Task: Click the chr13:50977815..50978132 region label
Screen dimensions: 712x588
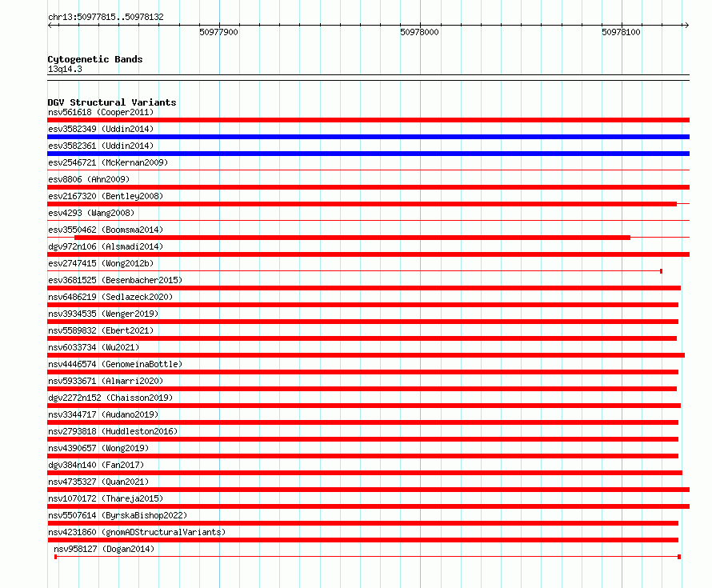Action: (106, 17)
